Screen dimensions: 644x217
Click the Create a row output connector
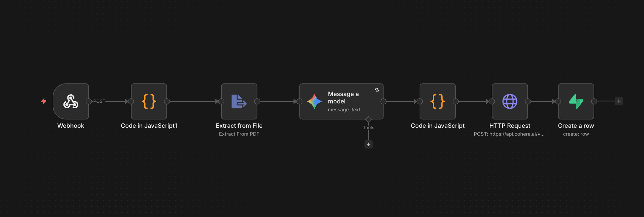point(594,101)
